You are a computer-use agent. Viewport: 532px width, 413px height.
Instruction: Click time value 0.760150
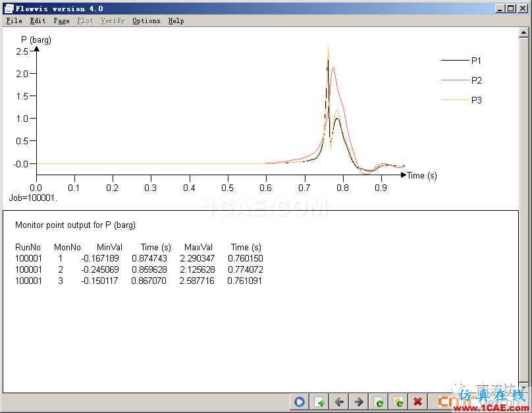[x=246, y=258]
